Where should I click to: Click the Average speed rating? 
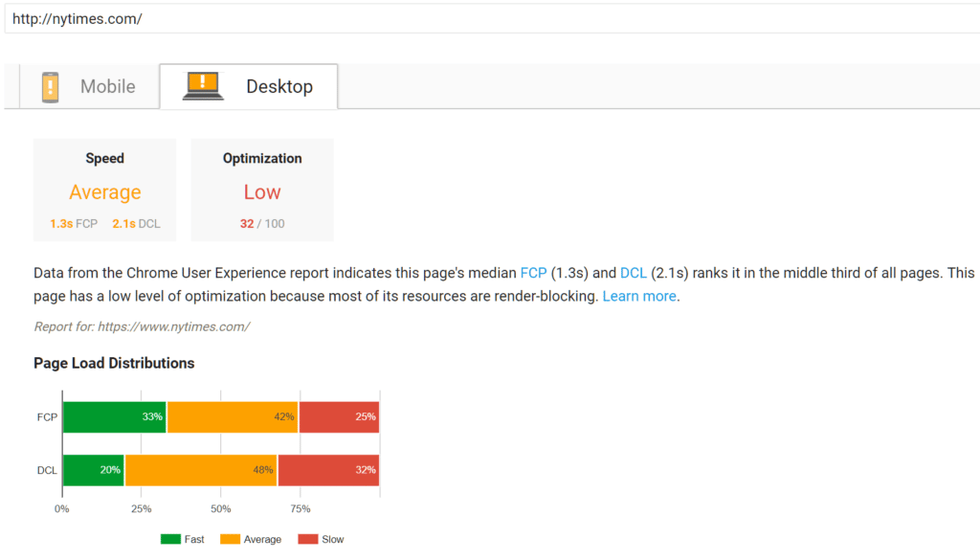[105, 191]
